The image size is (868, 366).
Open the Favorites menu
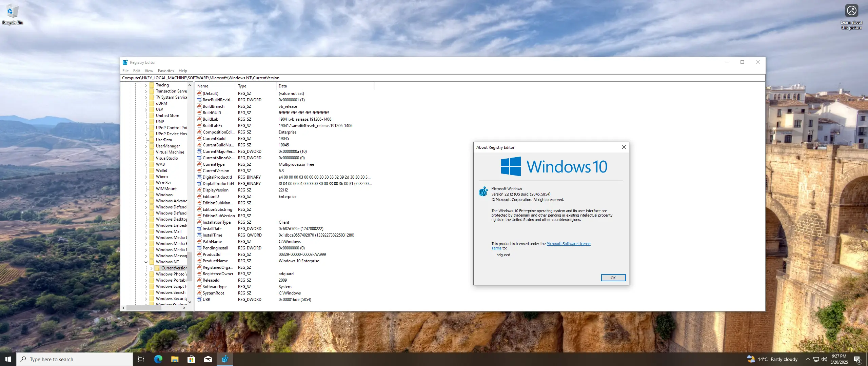pyautogui.click(x=166, y=71)
